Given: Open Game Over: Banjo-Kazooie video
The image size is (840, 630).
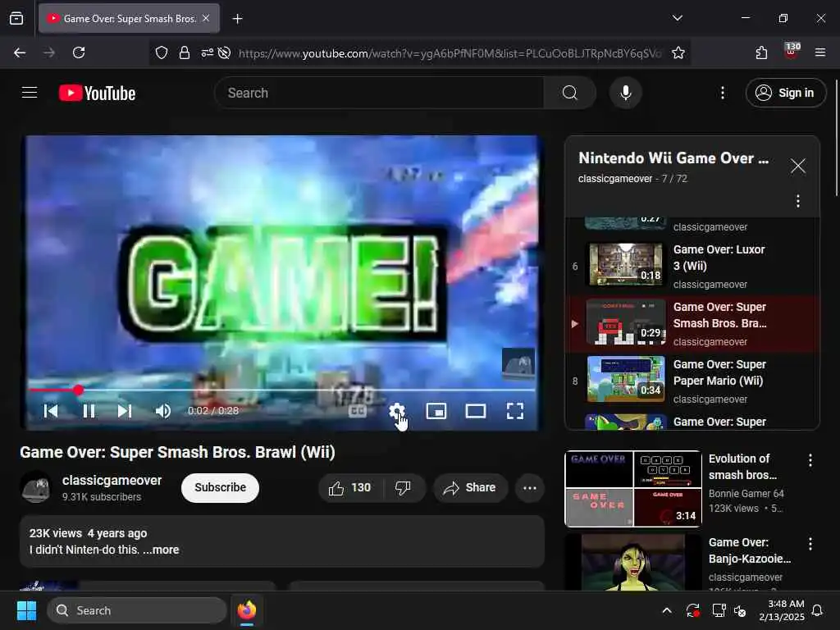Looking at the screenshot, I should pos(750,550).
